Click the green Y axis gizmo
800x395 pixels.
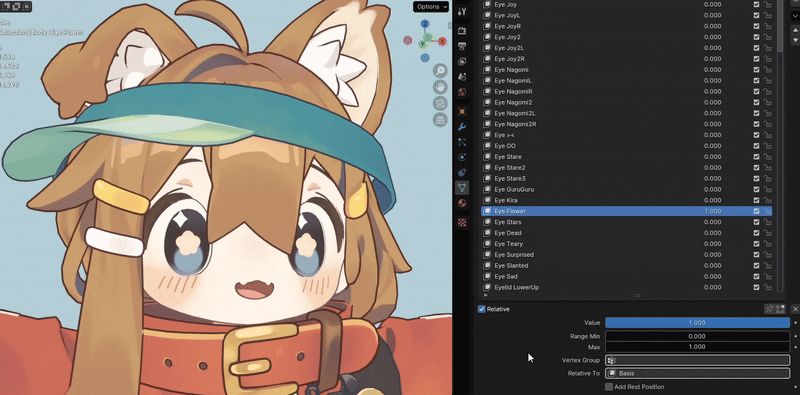[x=423, y=44]
